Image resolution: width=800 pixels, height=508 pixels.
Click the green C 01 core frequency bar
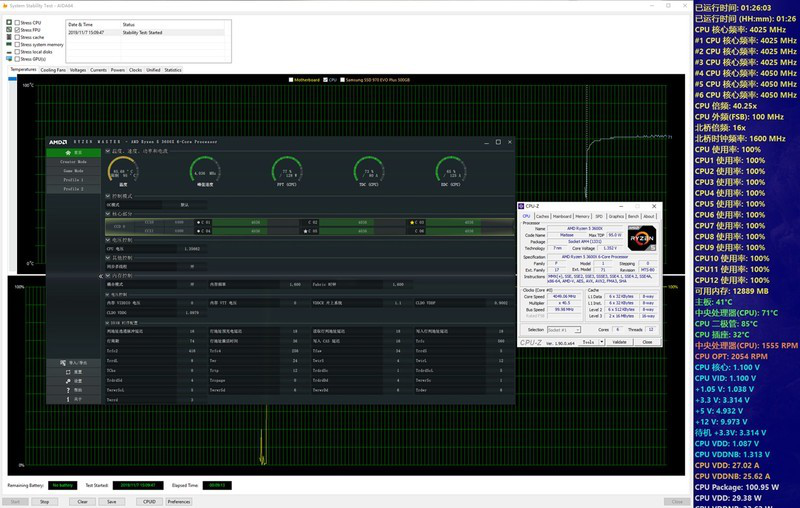[240, 222]
